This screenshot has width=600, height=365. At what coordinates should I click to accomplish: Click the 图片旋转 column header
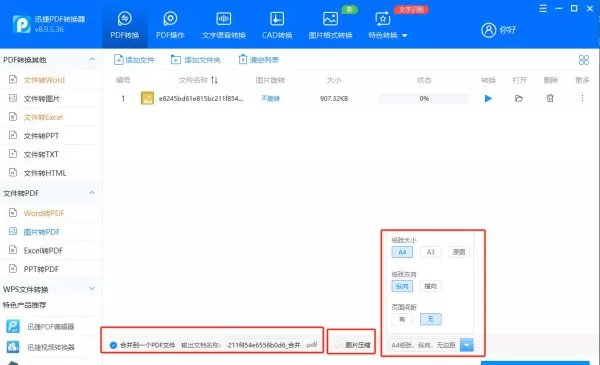(x=270, y=80)
